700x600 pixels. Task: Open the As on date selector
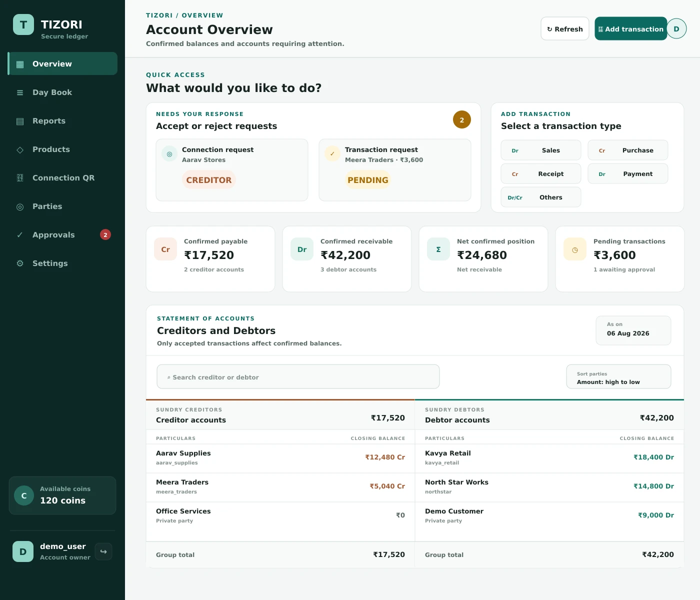[x=633, y=330]
